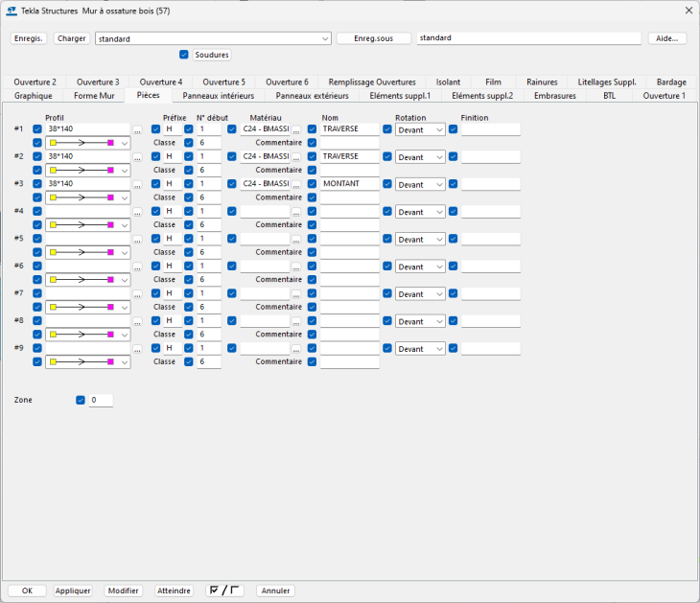This screenshot has width=700, height=603.
Task: Open profile browse button for row #1
Action: pyautogui.click(x=137, y=129)
